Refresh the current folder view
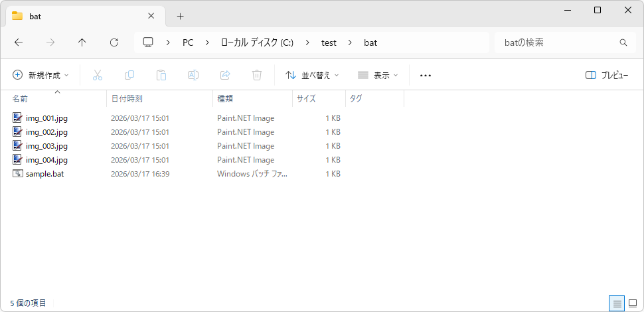This screenshot has height=312, width=644. coord(115,42)
